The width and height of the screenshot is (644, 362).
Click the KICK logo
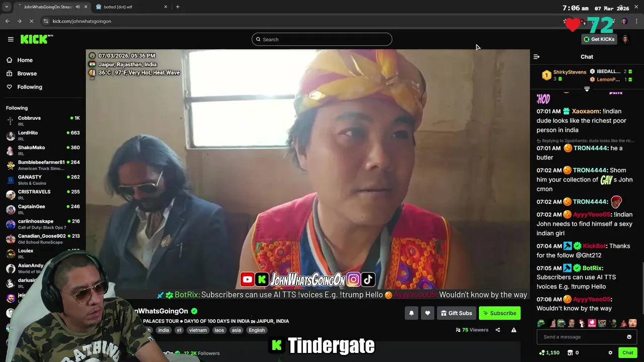click(37, 39)
